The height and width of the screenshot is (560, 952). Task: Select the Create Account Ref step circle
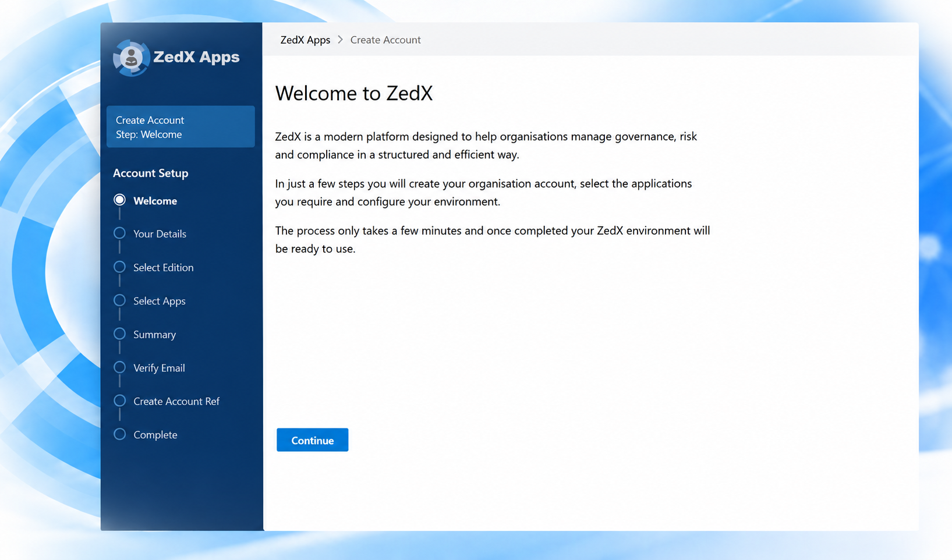pyautogui.click(x=119, y=401)
